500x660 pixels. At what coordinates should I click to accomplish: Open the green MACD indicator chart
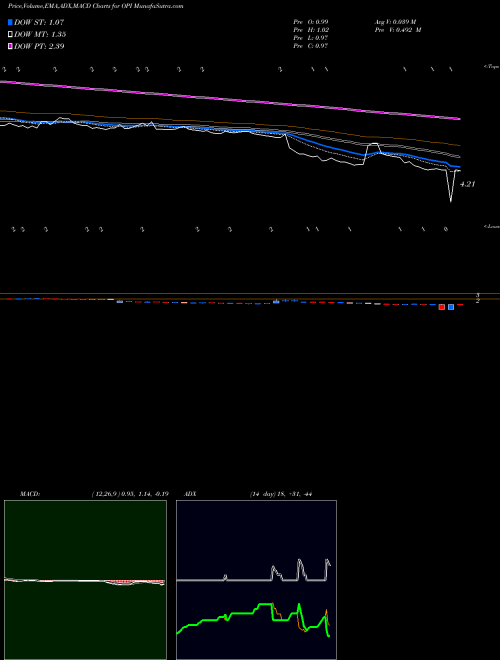click(85, 580)
